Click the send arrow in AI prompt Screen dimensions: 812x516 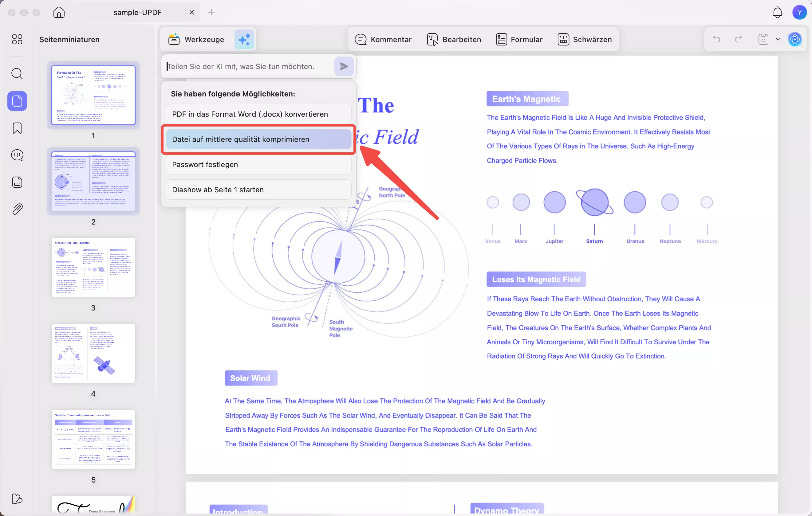tap(344, 66)
